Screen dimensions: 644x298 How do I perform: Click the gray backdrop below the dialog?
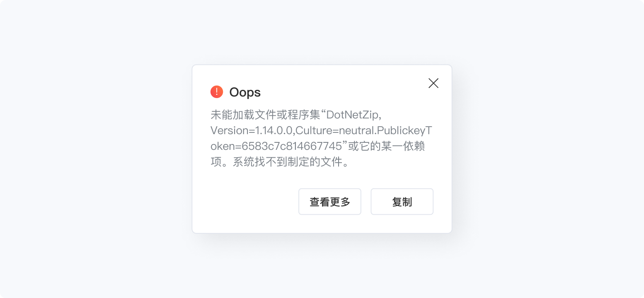[x=322, y=266]
